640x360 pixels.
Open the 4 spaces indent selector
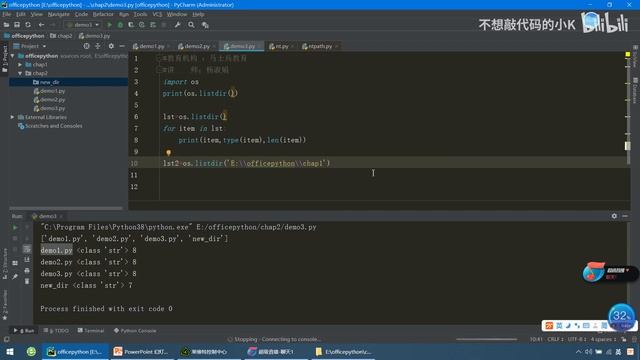click(603, 339)
